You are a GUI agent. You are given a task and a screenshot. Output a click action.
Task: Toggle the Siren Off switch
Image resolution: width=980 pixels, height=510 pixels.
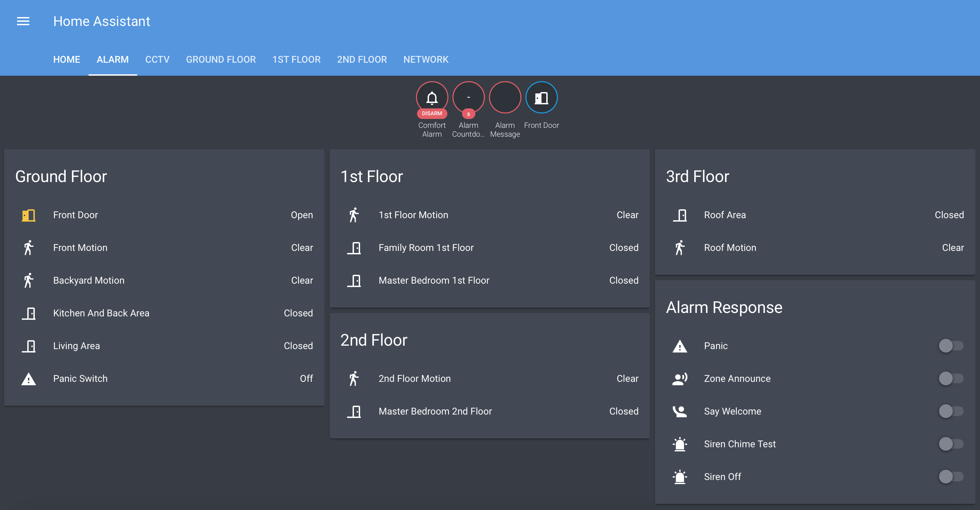[x=950, y=477]
